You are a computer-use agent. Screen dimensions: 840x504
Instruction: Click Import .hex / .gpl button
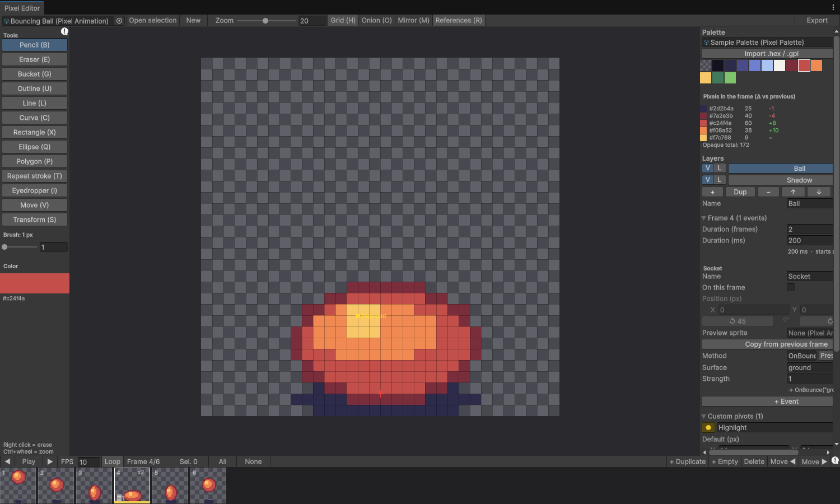coord(767,54)
